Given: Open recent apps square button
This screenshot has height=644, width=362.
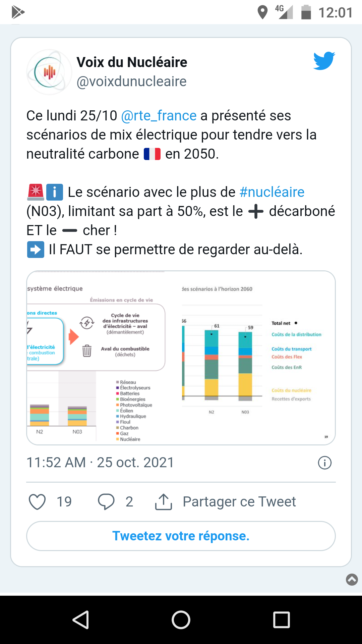Looking at the screenshot, I should click(x=281, y=620).
